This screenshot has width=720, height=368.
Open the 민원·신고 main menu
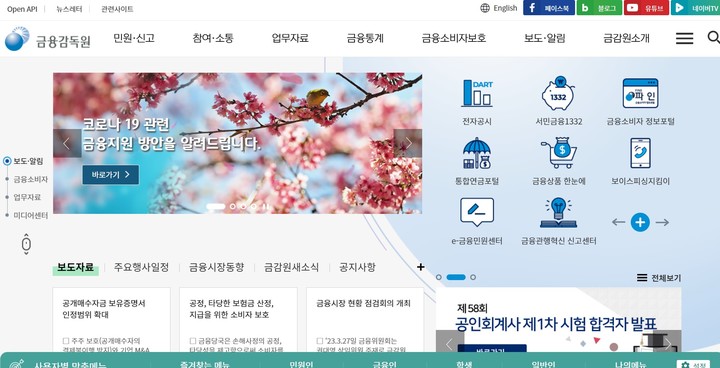pyautogui.click(x=134, y=39)
